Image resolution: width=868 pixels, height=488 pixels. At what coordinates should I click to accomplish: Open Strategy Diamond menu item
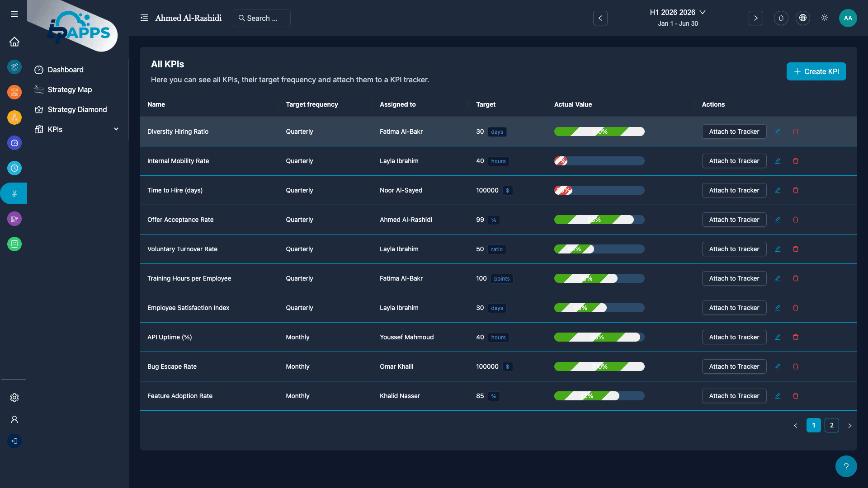[77, 109]
